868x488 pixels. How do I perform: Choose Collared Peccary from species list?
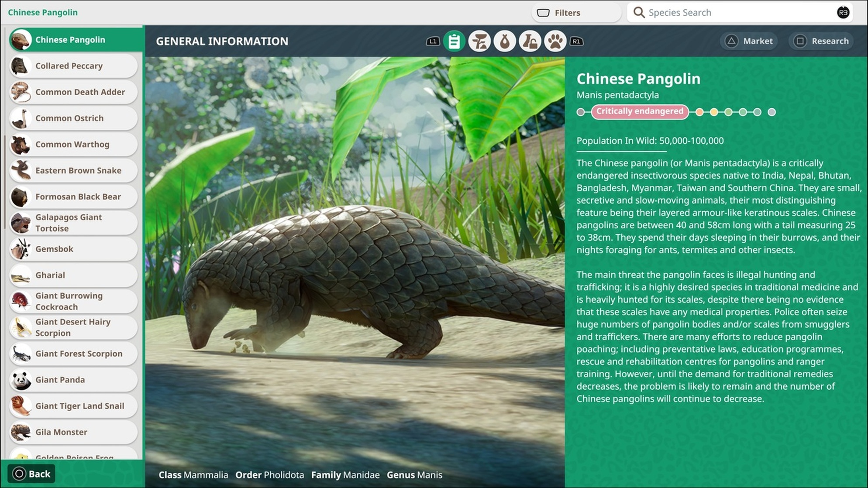pos(73,66)
